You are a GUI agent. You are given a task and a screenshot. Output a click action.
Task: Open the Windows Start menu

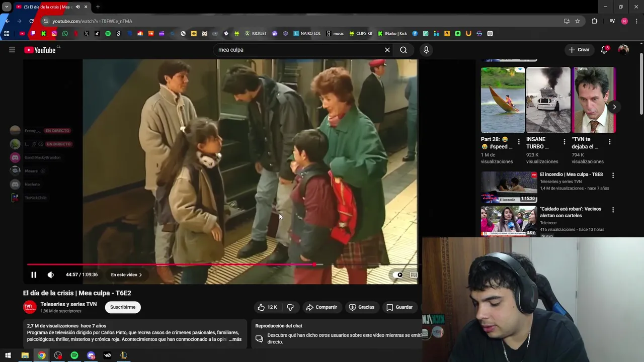8,355
